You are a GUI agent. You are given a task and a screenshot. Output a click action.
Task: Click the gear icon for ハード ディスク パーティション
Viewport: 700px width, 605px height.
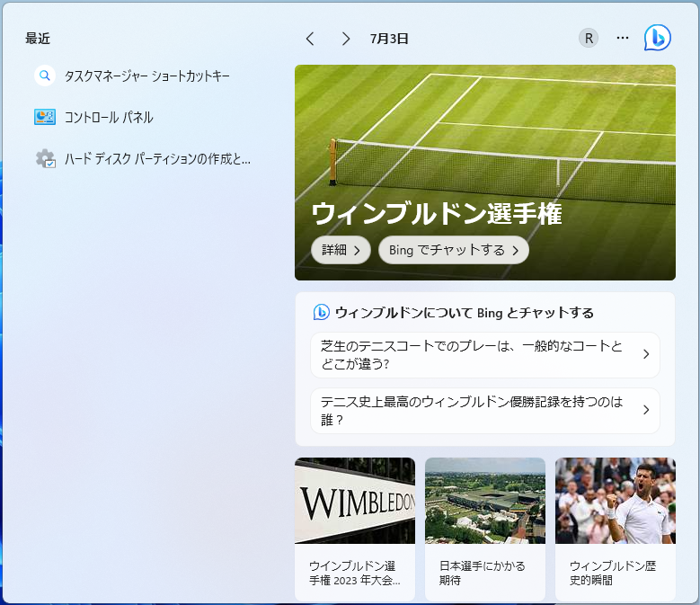[x=45, y=158]
